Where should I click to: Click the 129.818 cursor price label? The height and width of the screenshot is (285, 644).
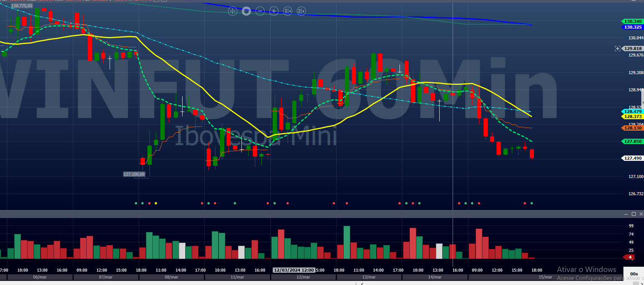pos(633,49)
